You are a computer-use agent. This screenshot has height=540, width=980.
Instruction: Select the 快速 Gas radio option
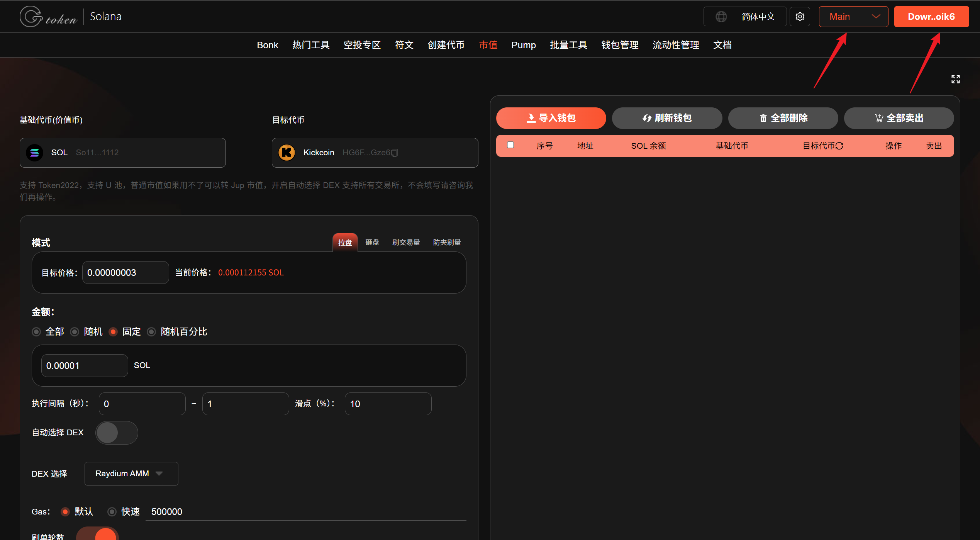pos(112,512)
